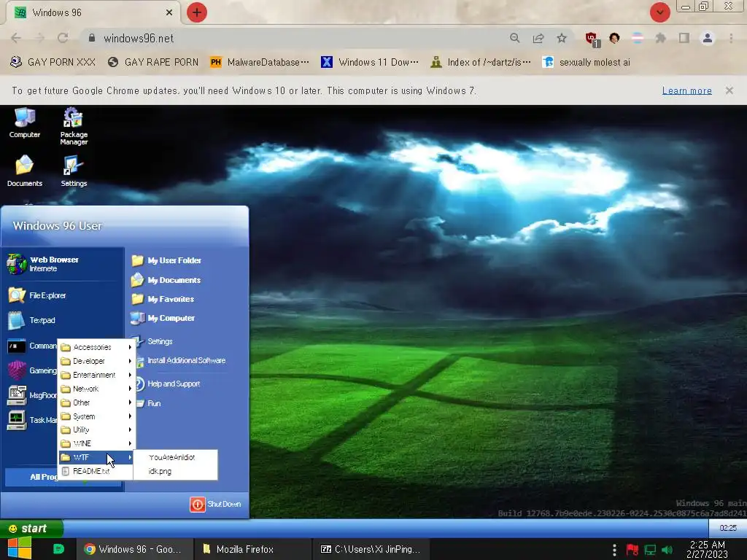Click the Windows 96 taskbar clock 02:25
Screen dimensions: 747x560
tap(727, 528)
